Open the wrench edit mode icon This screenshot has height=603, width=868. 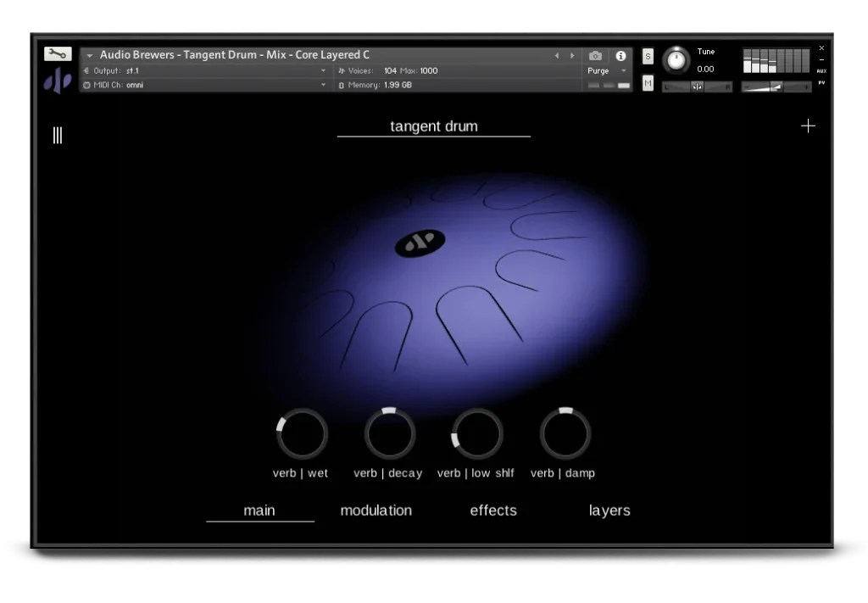click(x=58, y=53)
